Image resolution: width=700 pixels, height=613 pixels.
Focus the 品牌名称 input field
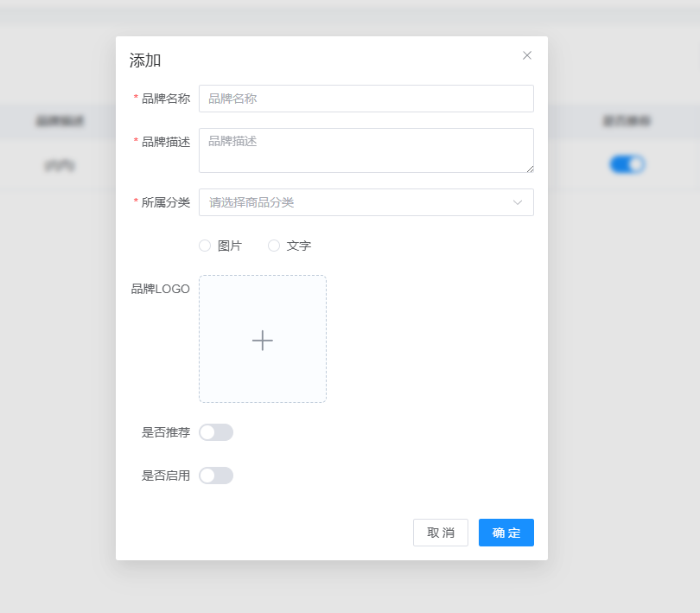coord(366,99)
